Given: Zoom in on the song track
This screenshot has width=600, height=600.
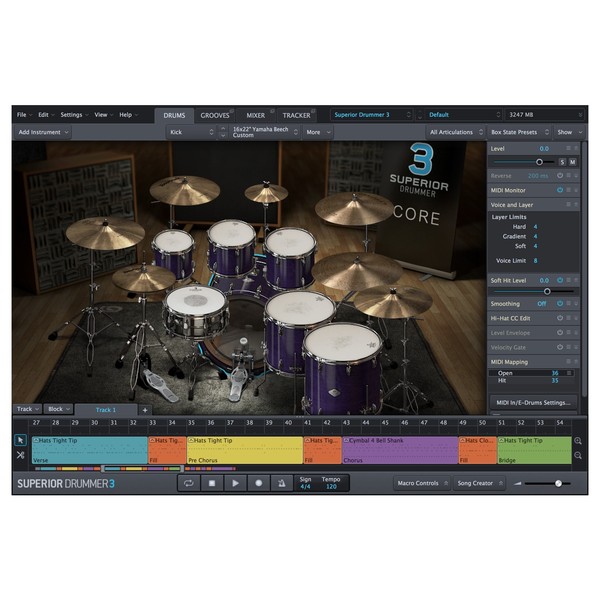Looking at the screenshot, I should 578,441.
